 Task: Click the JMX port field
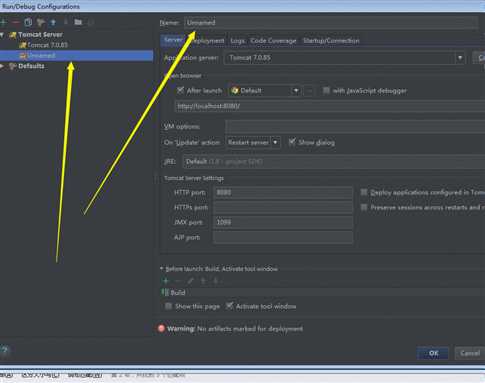[283, 222]
